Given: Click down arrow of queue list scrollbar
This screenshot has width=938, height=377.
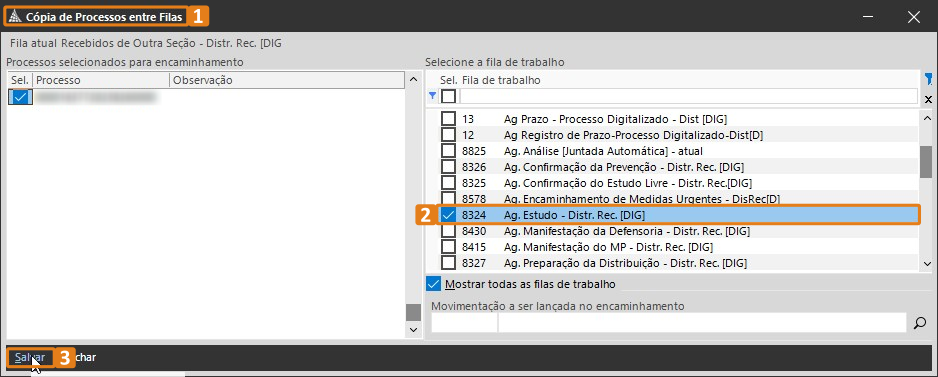Looking at the screenshot, I should point(927,263).
